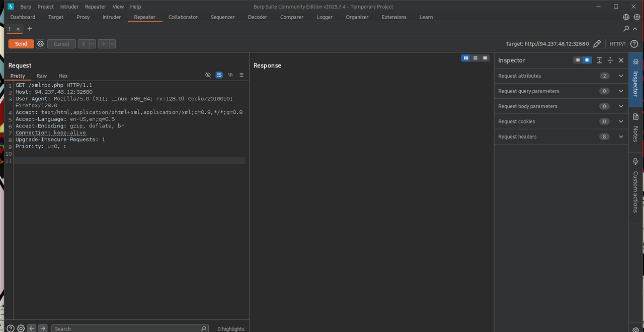This screenshot has height=332, width=644.
Task: Toggle show newline \n characters
Action: [230, 75]
